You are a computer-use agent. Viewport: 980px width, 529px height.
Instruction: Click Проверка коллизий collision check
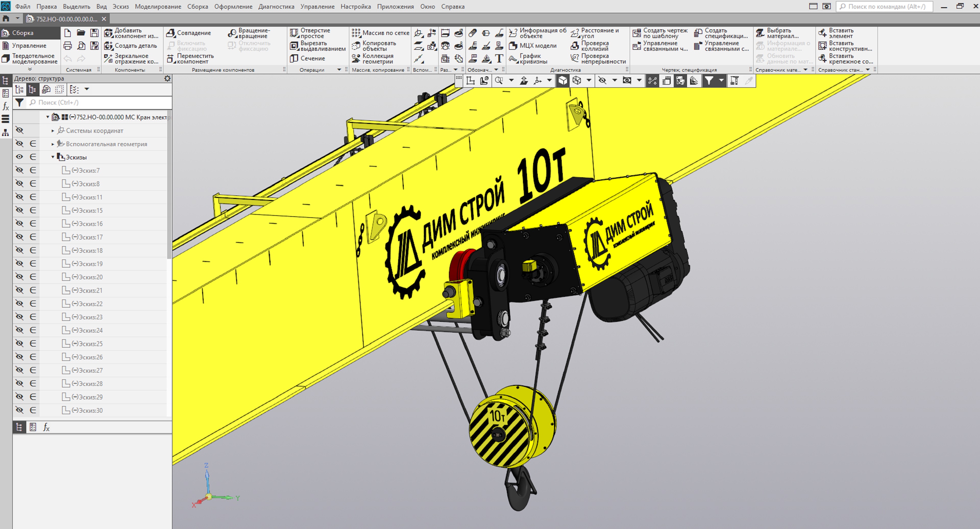pyautogui.click(x=590, y=46)
